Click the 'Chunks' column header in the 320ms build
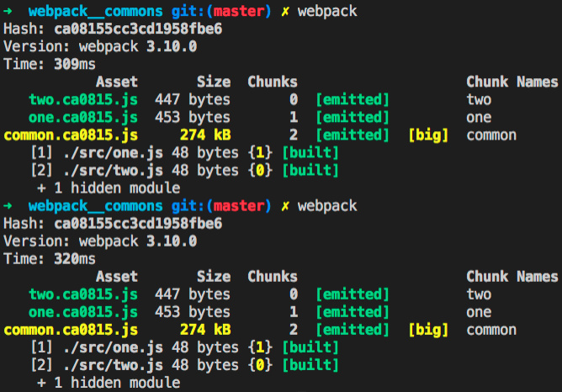562x392 pixels. [273, 276]
